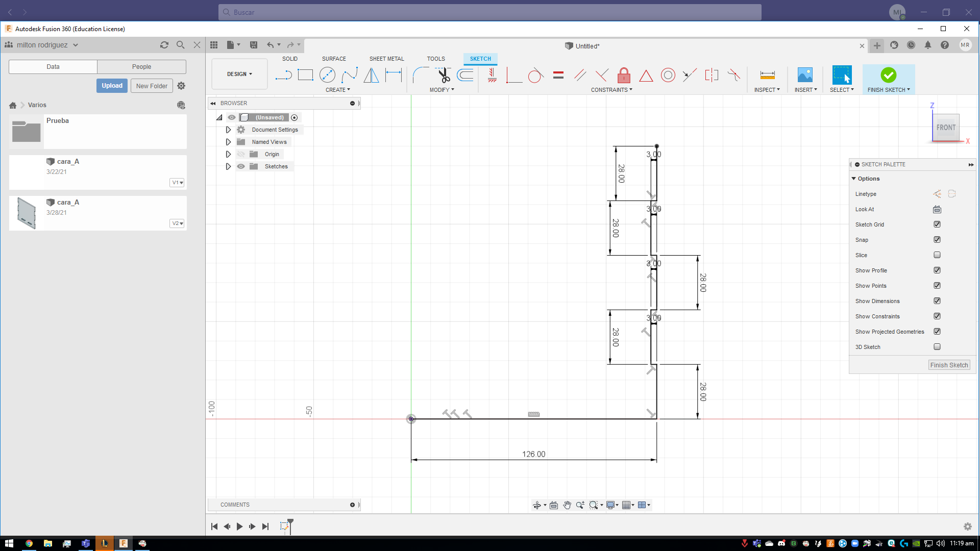Apply Parallel constraint
The width and height of the screenshot is (980, 551).
580,76
